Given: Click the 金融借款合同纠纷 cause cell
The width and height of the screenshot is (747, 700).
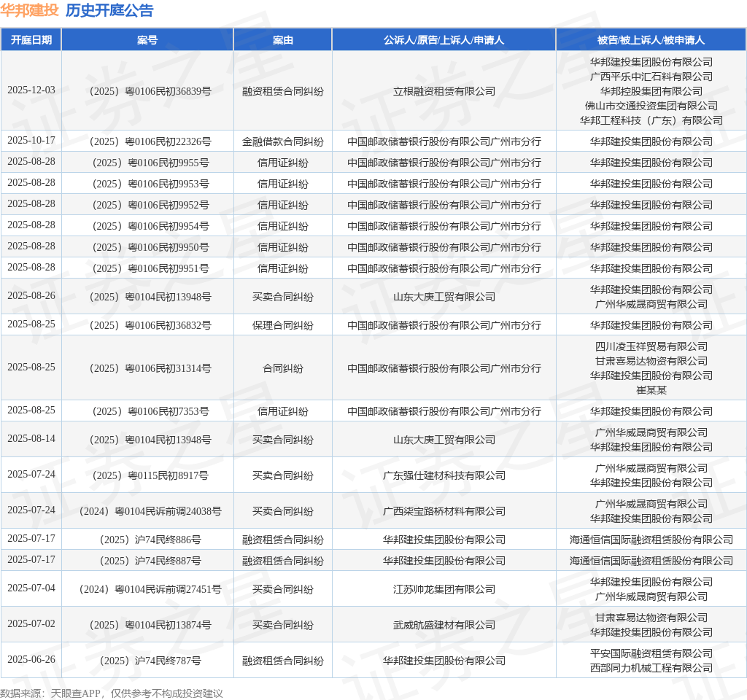Looking at the screenshot, I should 282,141.
